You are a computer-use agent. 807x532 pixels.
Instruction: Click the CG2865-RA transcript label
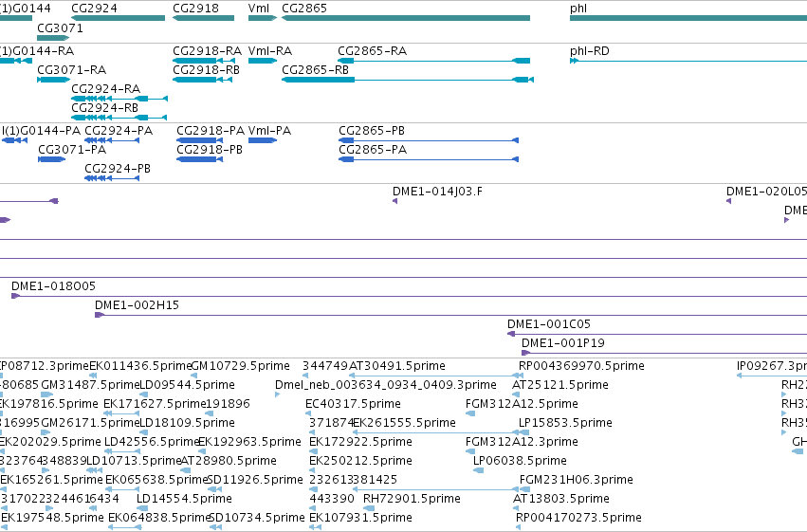tap(372, 51)
